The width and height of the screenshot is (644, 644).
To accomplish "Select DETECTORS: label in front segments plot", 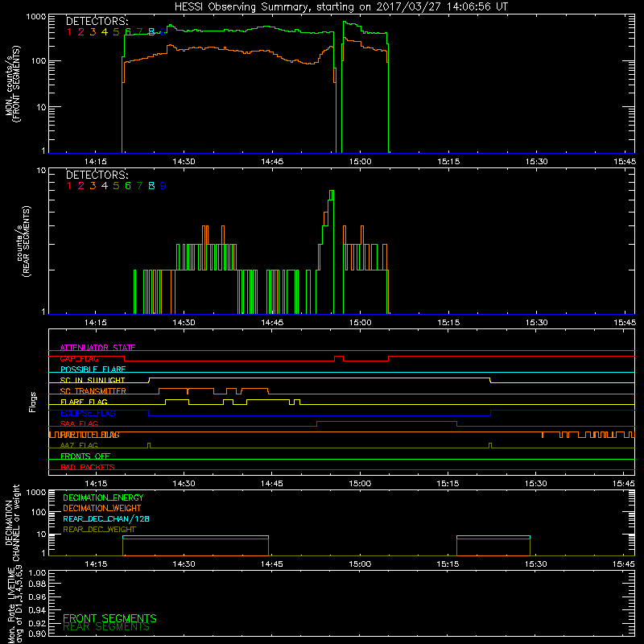I will pos(97,21).
